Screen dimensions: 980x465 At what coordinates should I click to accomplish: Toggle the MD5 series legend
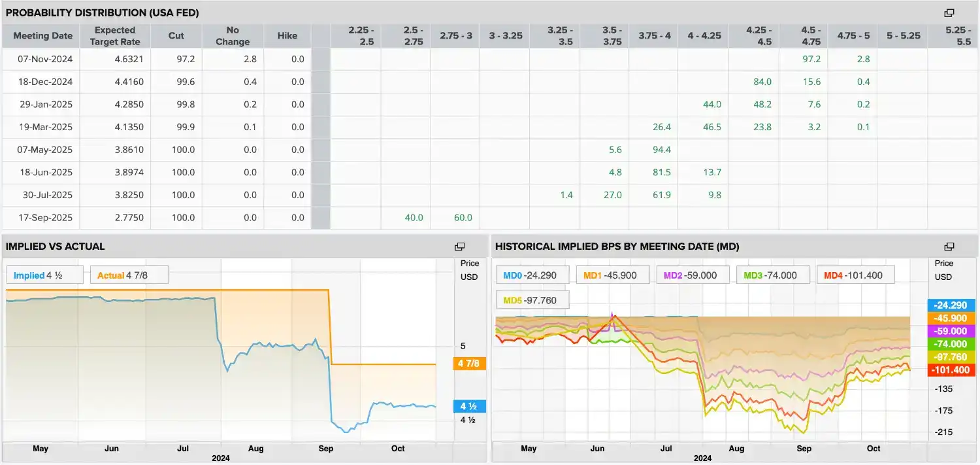[x=533, y=300]
